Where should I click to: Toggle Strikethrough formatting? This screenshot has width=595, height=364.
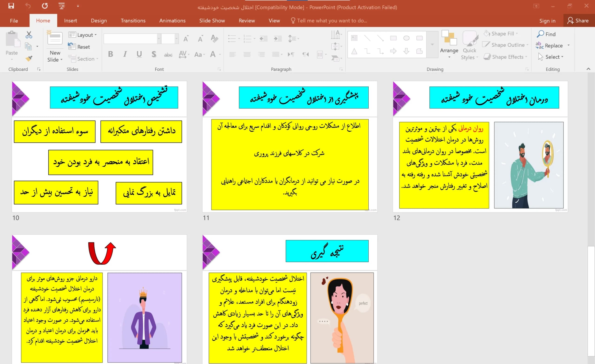[x=168, y=55]
